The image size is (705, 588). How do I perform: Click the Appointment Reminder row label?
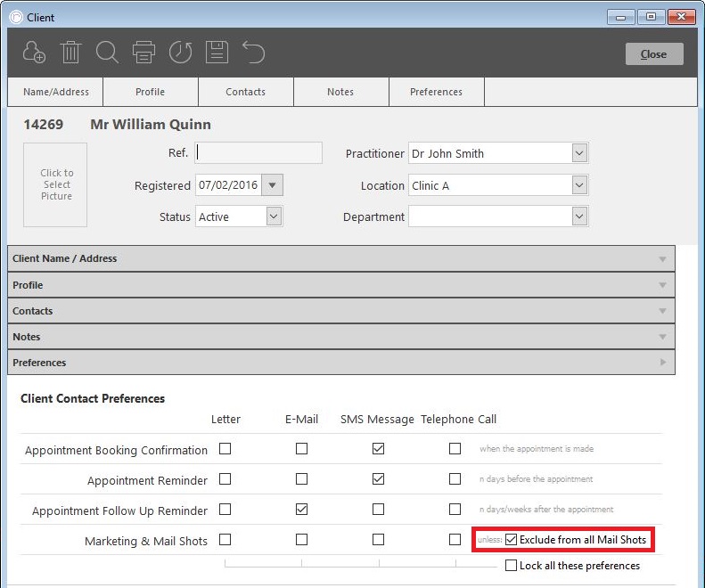(147, 480)
